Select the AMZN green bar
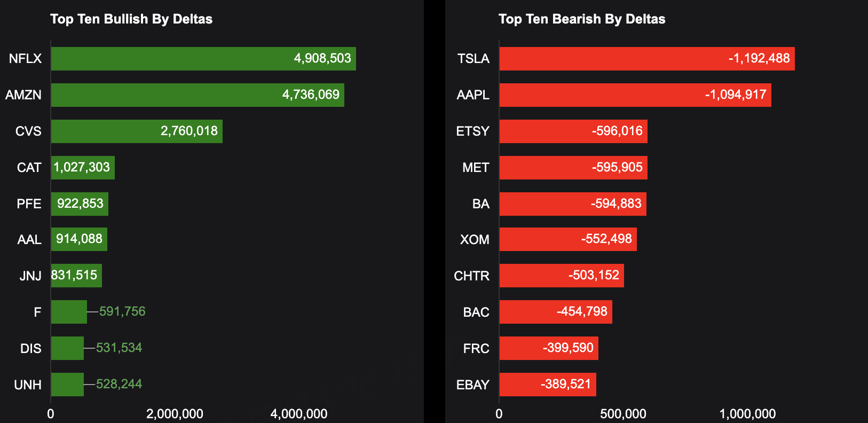Viewport: 868px width, 423px height. click(198, 95)
